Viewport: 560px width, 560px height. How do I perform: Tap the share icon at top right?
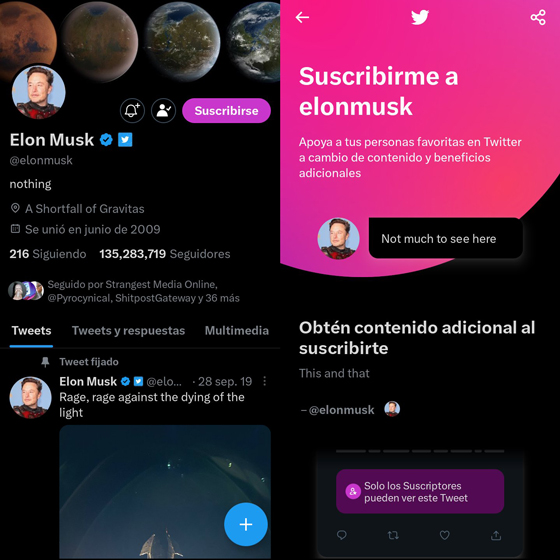538,17
